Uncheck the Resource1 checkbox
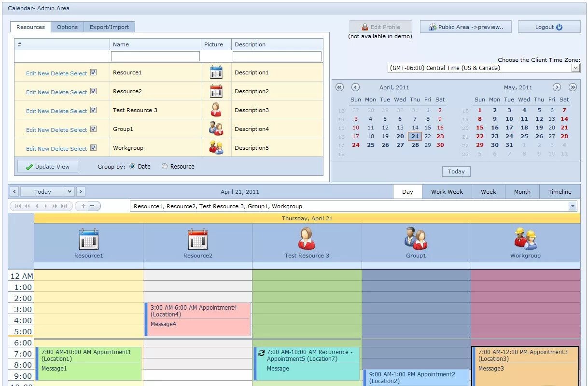The width and height of the screenshot is (588, 386). click(93, 72)
